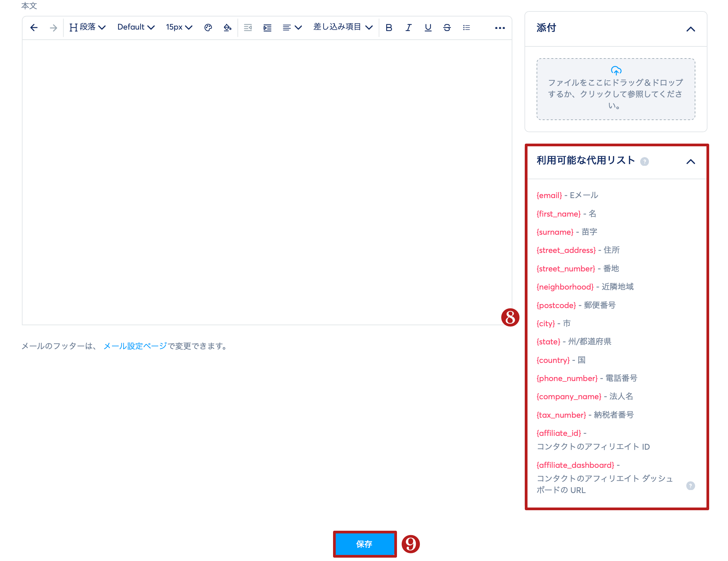Click the background fill color bucket icon
The height and width of the screenshot is (561, 728).
227,28
